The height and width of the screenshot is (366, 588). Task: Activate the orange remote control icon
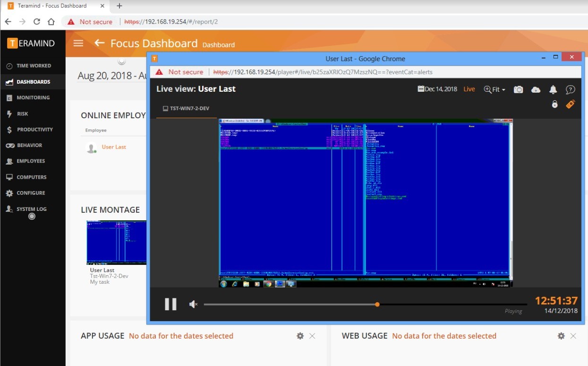[x=571, y=104]
